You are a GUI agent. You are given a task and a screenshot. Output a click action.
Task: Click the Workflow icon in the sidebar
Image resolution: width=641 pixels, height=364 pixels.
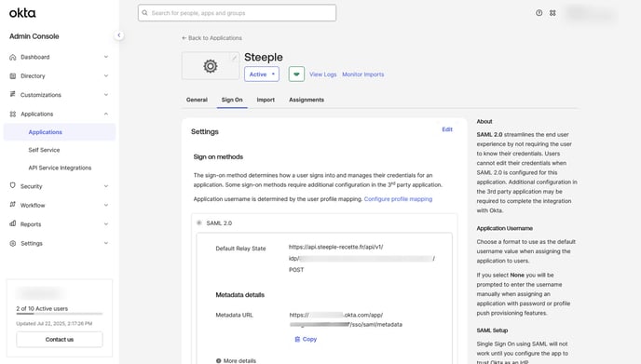pyautogui.click(x=13, y=204)
